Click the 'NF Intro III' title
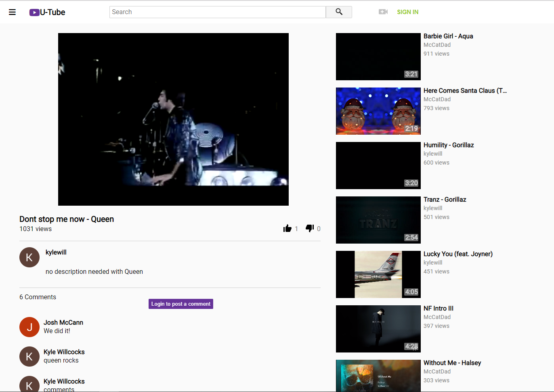The height and width of the screenshot is (392, 554). (439, 309)
